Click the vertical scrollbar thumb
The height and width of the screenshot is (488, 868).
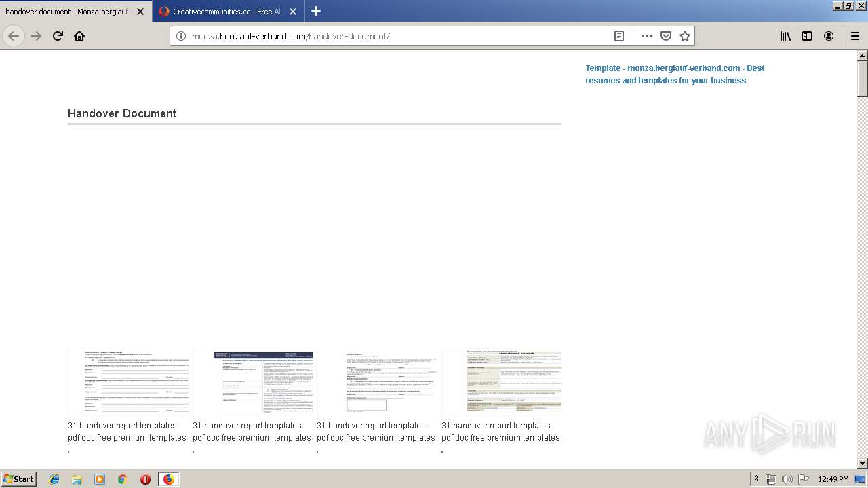[863, 79]
